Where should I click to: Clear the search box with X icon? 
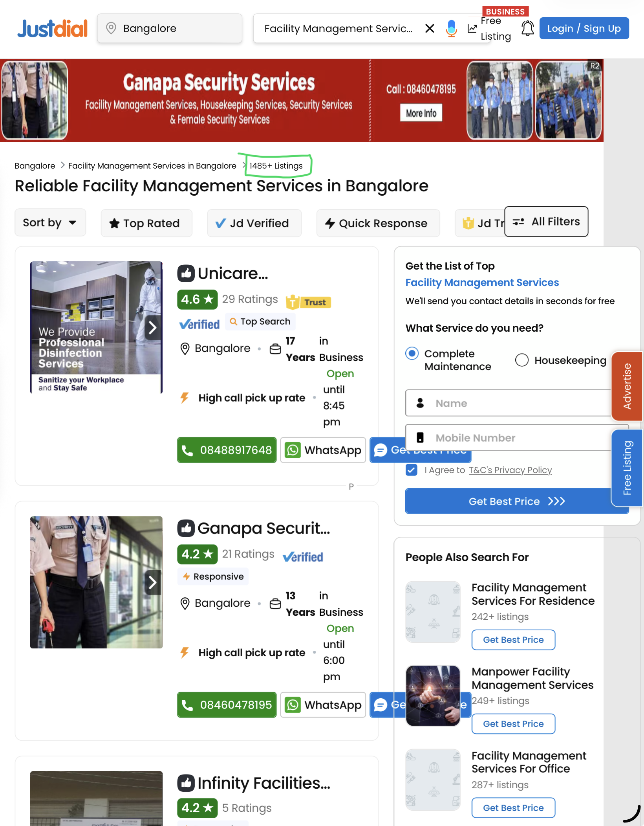430,28
